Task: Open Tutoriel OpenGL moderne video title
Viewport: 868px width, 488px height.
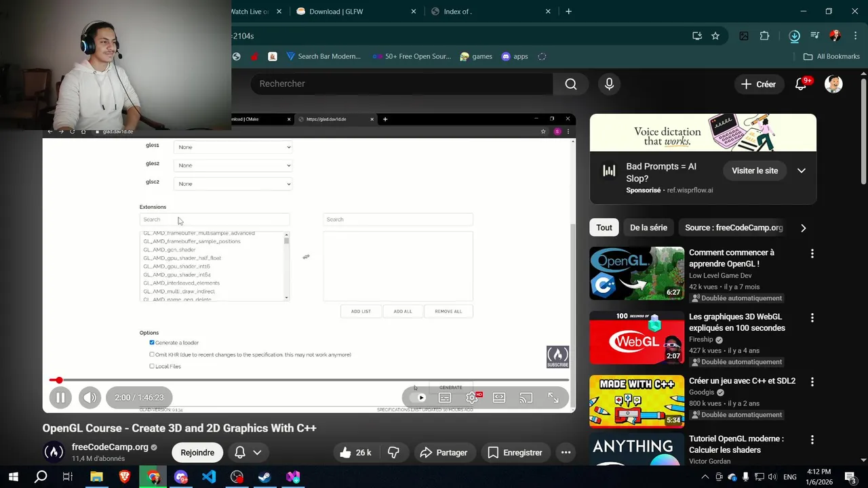Action: point(736,445)
